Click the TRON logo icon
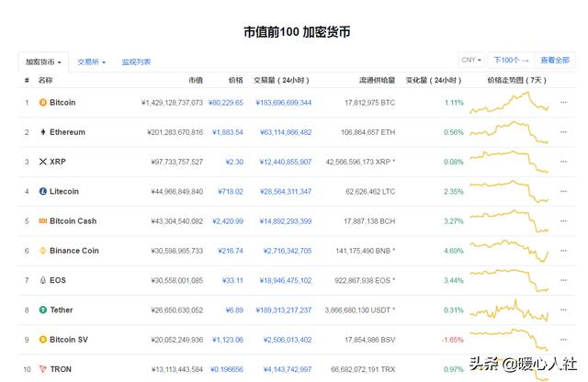Screen dimensions: 588x382 pyautogui.click(x=43, y=369)
